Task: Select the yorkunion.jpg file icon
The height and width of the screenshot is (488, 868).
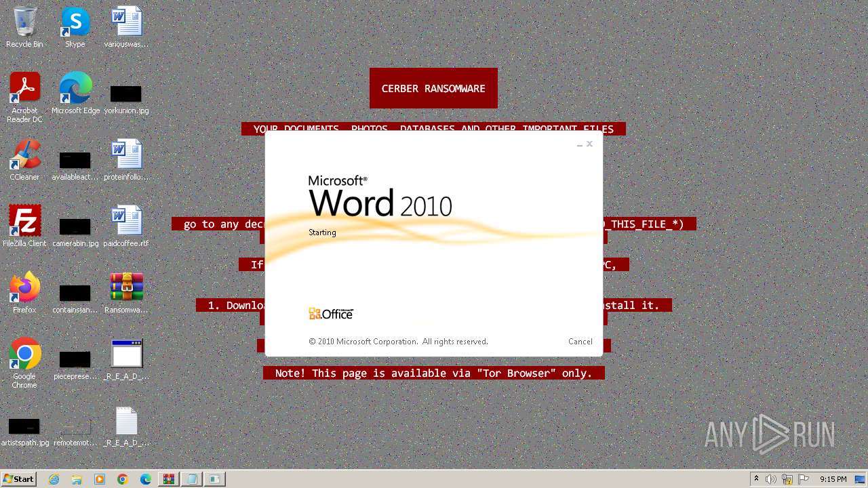Action: click(126, 100)
